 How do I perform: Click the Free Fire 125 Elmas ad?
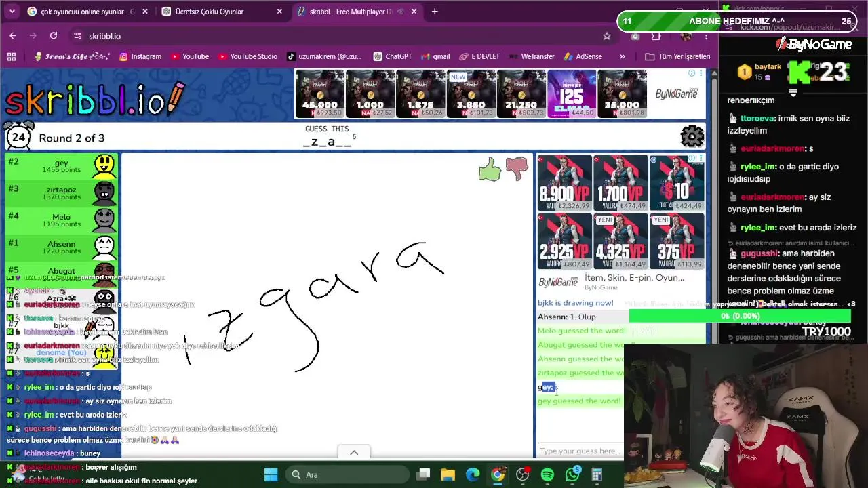(572, 94)
